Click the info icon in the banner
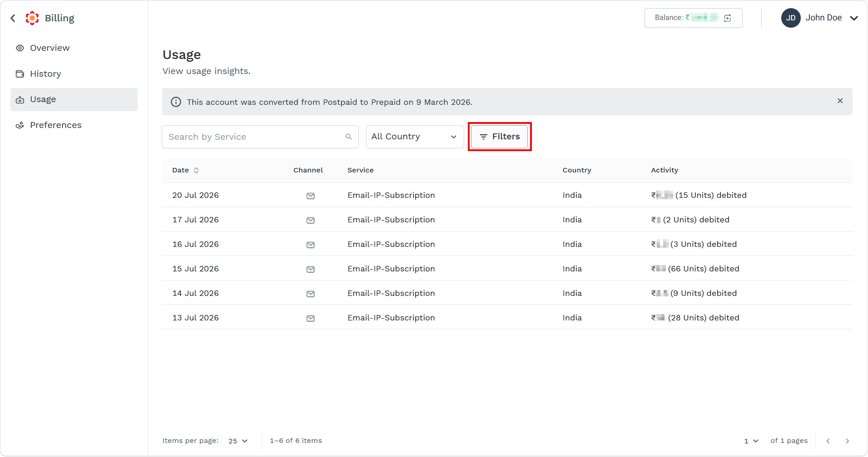 [x=176, y=102]
